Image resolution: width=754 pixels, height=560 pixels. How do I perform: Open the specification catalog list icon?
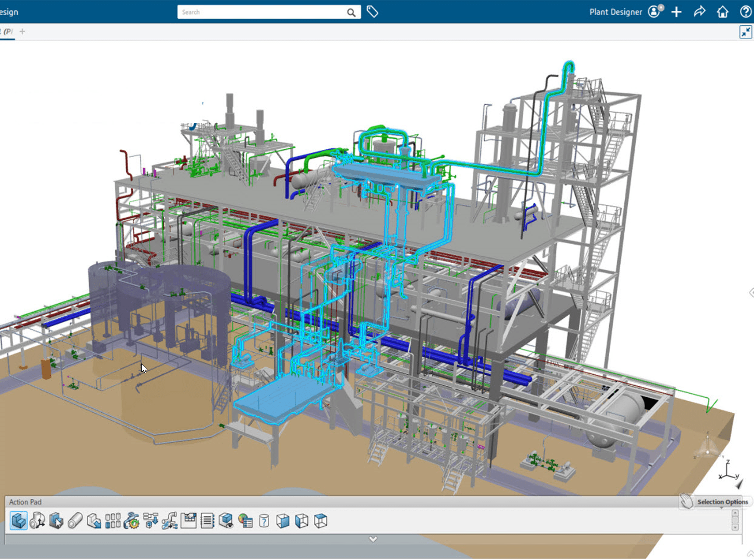207,521
